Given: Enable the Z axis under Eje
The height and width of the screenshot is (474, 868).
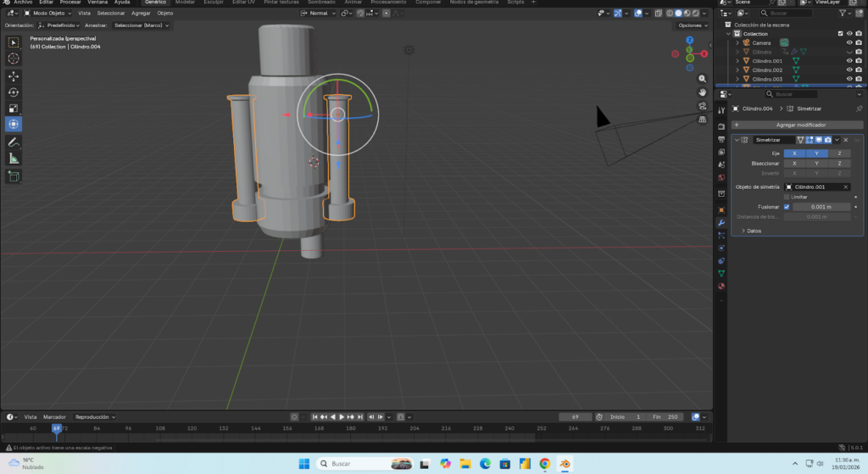Looking at the screenshot, I should [838, 153].
